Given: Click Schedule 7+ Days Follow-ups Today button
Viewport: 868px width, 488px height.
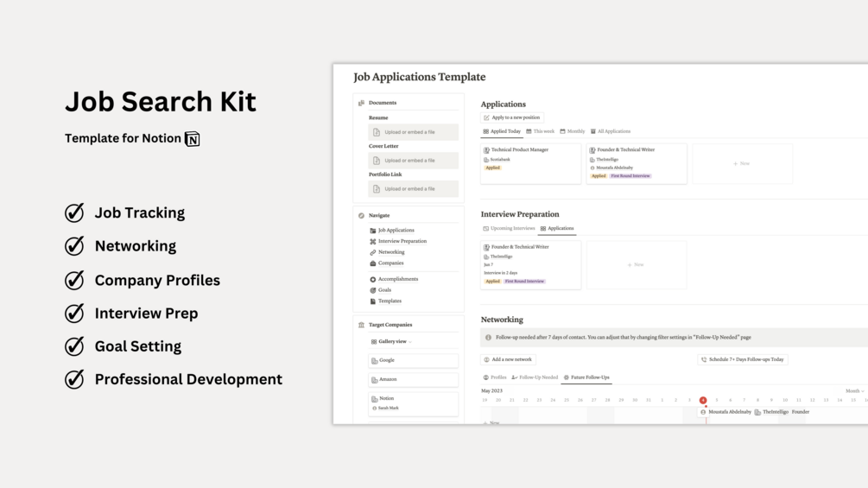Looking at the screenshot, I should [x=743, y=359].
